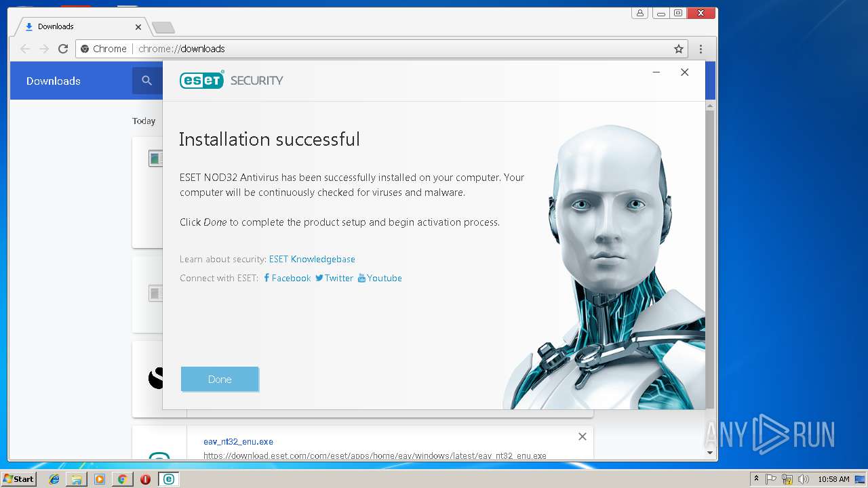Click the Done button in ESET installer

(220, 379)
